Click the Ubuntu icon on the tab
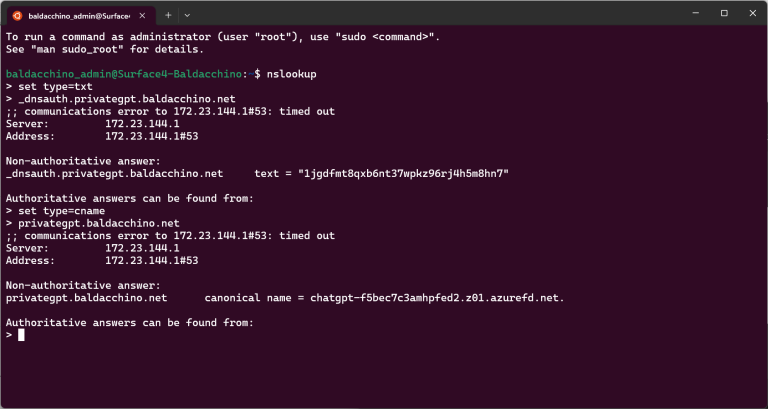The height and width of the screenshot is (409, 768). tap(17, 15)
